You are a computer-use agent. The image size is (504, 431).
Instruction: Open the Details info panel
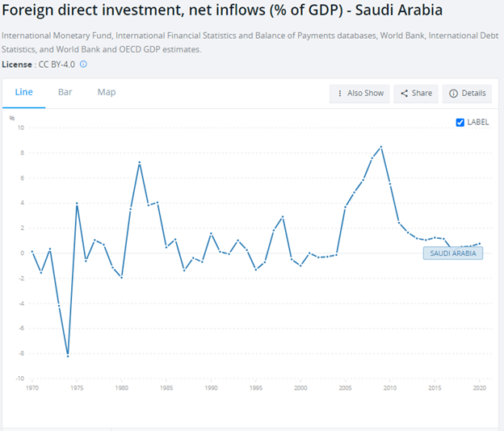[x=468, y=93]
